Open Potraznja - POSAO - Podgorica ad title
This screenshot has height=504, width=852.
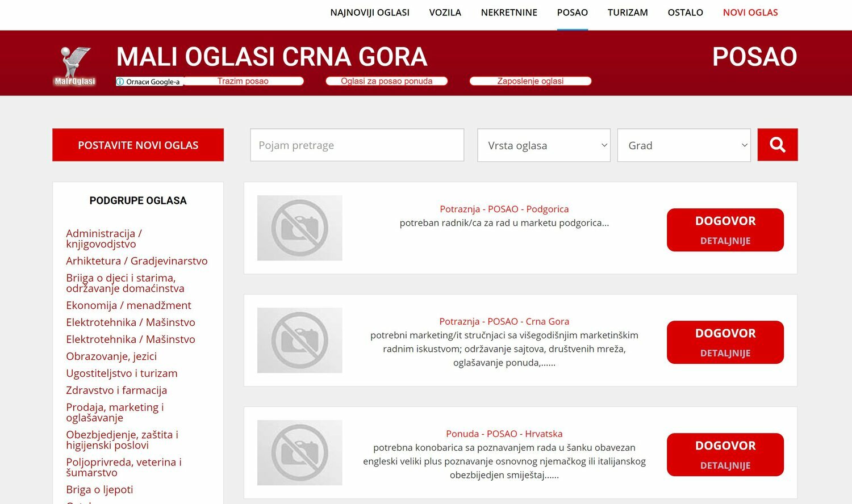pyautogui.click(x=504, y=209)
